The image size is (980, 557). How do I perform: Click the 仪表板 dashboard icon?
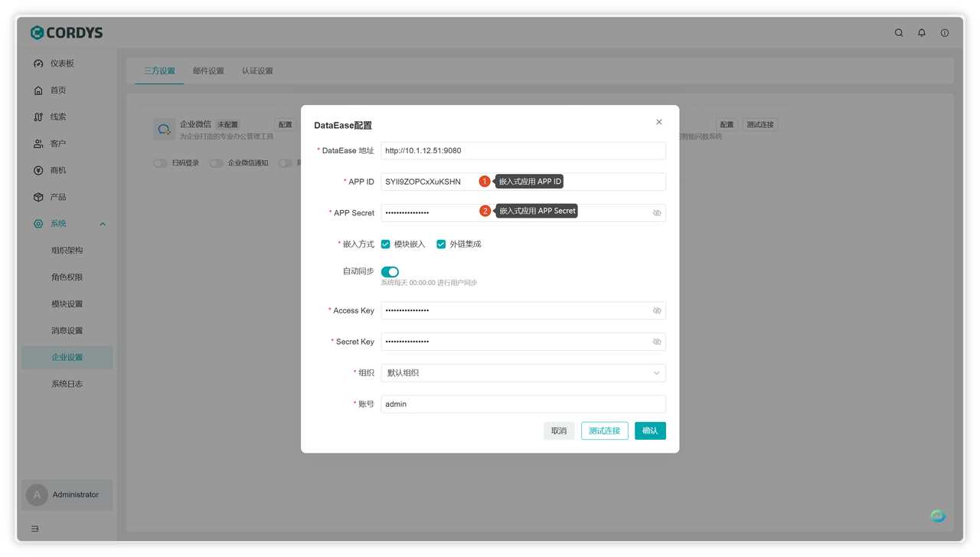coord(38,64)
